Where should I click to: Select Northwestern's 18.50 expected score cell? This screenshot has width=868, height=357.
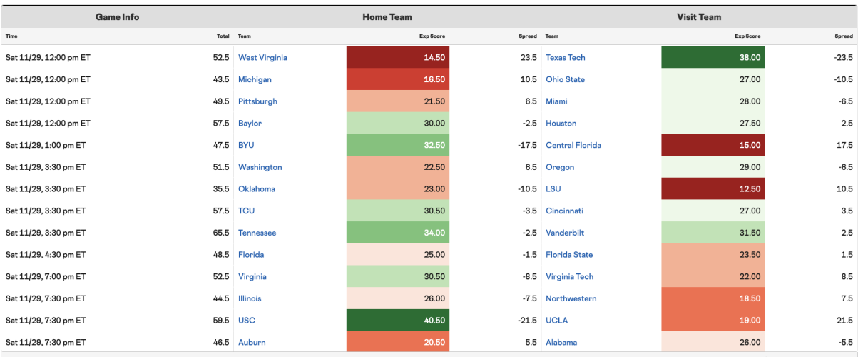coord(713,298)
